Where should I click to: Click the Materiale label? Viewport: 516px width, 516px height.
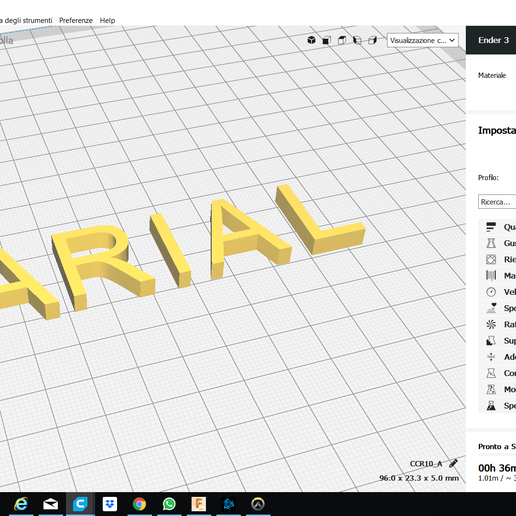coord(492,75)
